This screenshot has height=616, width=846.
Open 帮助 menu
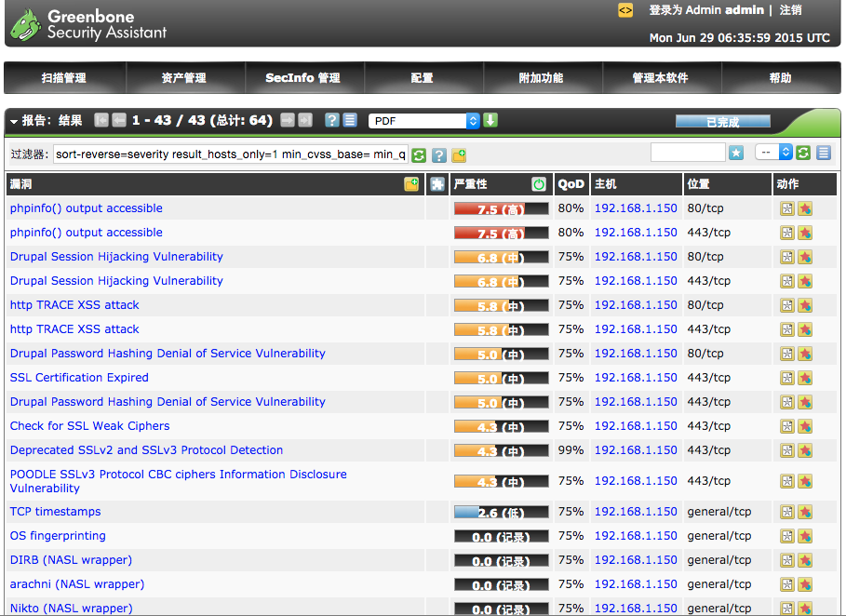click(780, 78)
